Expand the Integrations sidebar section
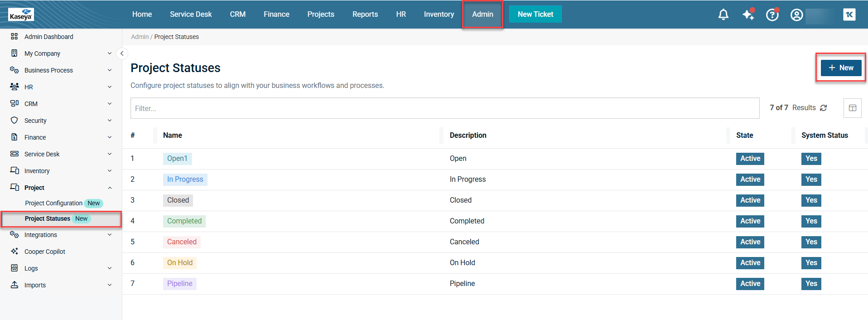Image resolution: width=868 pixels, height=320 pixels. (x=110, y=235)
